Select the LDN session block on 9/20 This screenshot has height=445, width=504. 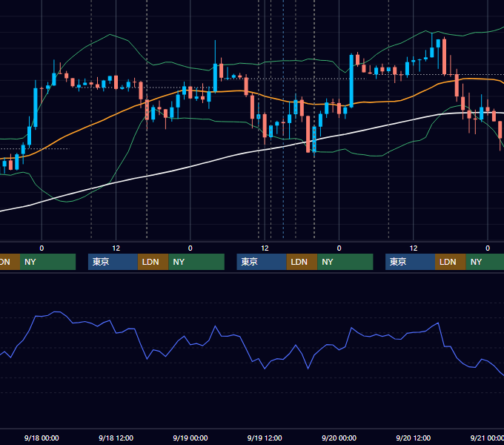[451, 262]
